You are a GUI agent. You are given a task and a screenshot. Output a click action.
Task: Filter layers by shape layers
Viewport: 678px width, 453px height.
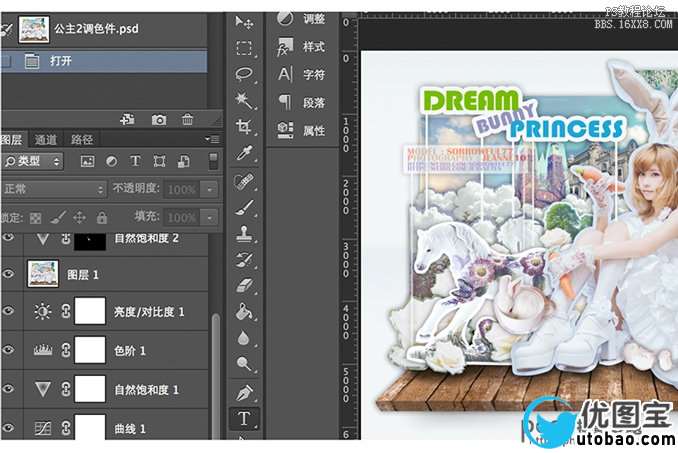click(x=160, y=161)
